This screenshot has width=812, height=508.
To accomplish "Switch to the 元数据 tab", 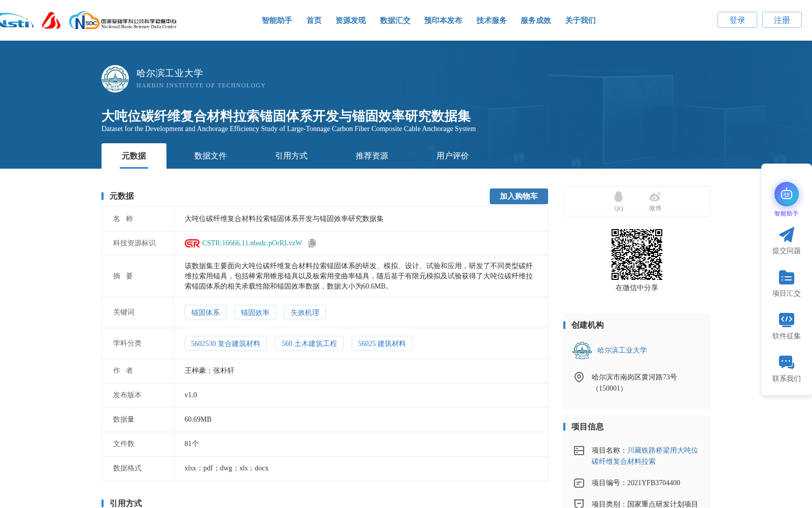I will click(x=134, y=156).
